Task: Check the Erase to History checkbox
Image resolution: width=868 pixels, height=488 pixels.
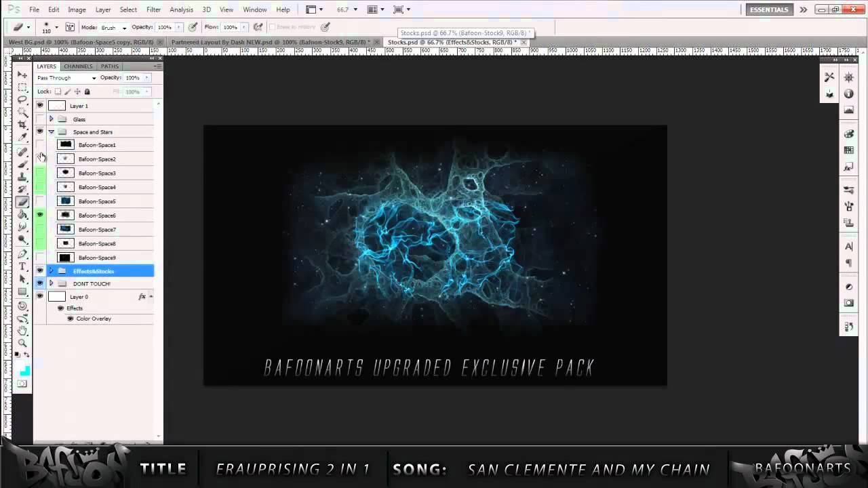Action: pos(273,27)
